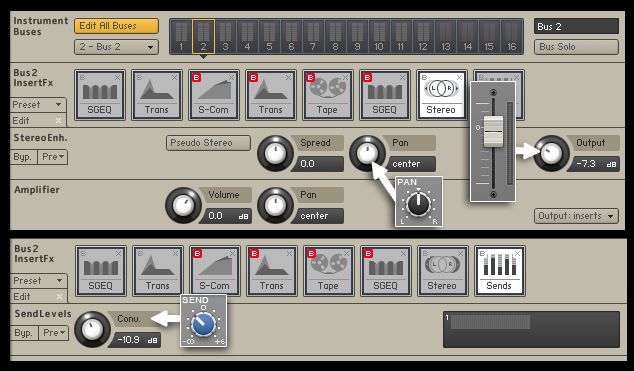
Task: Select the non-bypassed SGEQ slot above SendLevels
Action: 100,271
